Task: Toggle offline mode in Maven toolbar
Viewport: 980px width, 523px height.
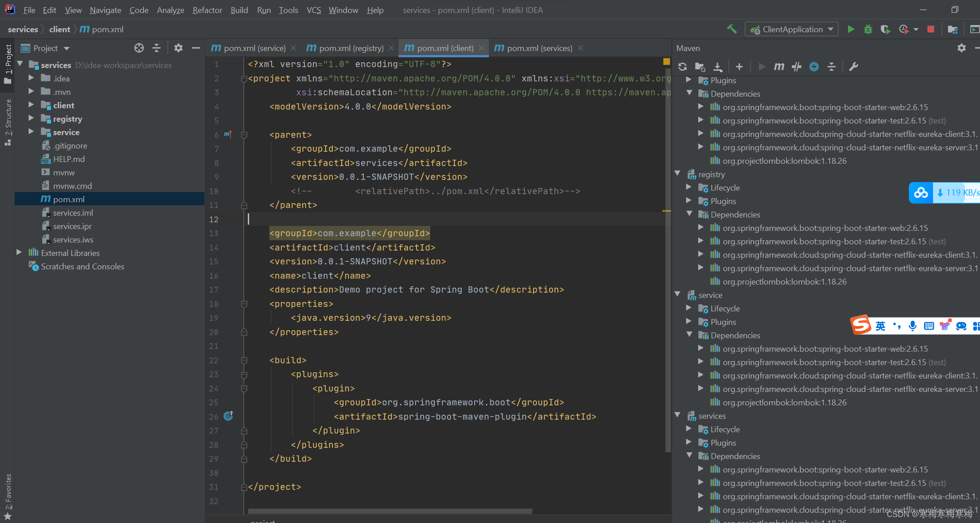Action: point(814,66)
